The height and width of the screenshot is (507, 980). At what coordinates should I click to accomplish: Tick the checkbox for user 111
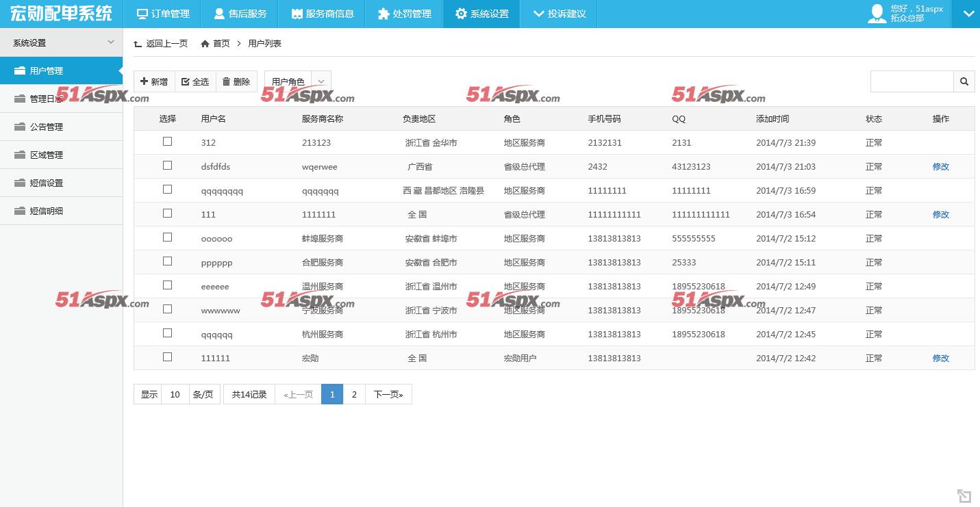pos(167,213)
